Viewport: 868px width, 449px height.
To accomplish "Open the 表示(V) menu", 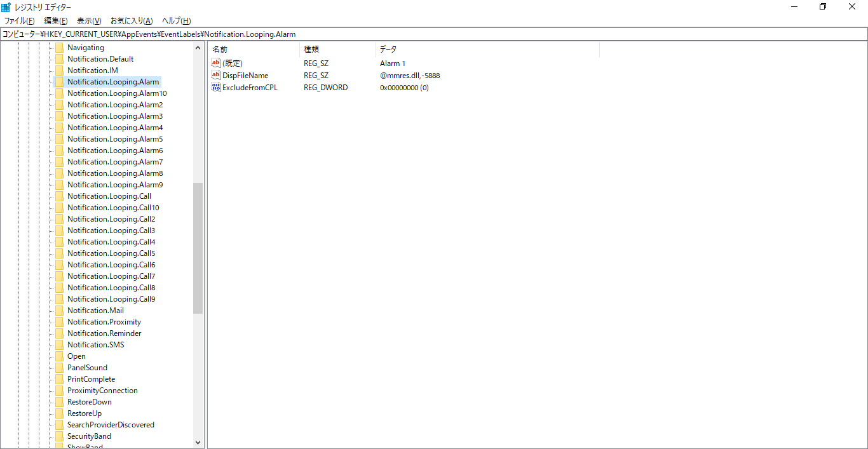I will [89, 21].
